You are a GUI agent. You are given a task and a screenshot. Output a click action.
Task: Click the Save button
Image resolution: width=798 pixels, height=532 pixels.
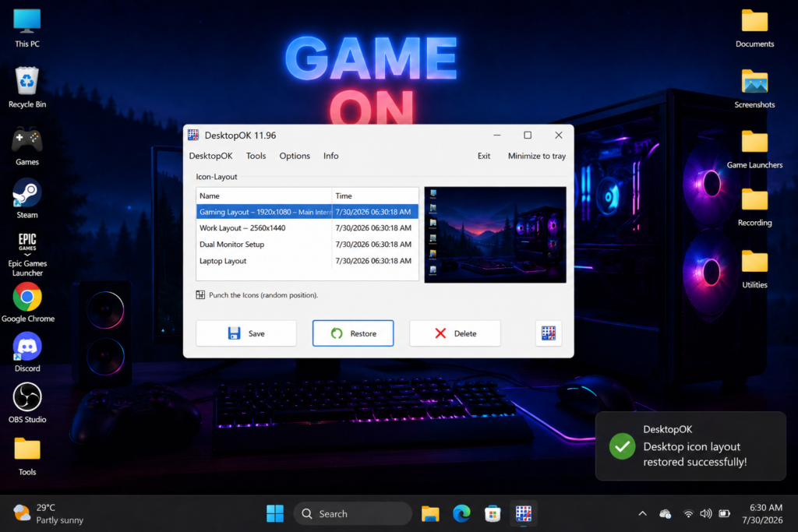coord(245,333)
